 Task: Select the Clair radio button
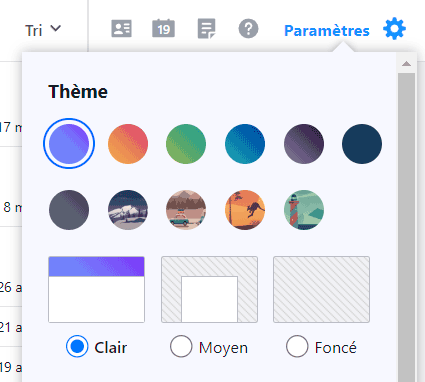click(77, 346)
